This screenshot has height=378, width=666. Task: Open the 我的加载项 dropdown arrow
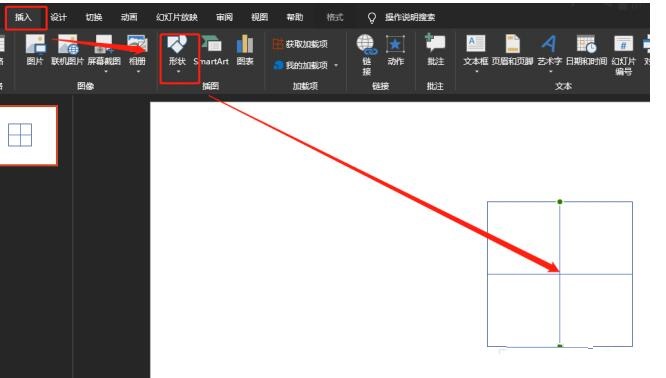point(336,65)
